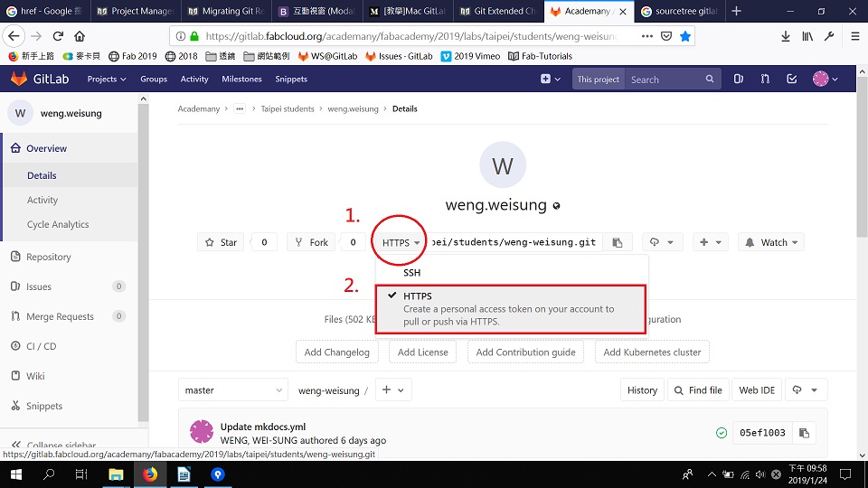Open the download source code dropdown near Watch

[x=662, y=242]
